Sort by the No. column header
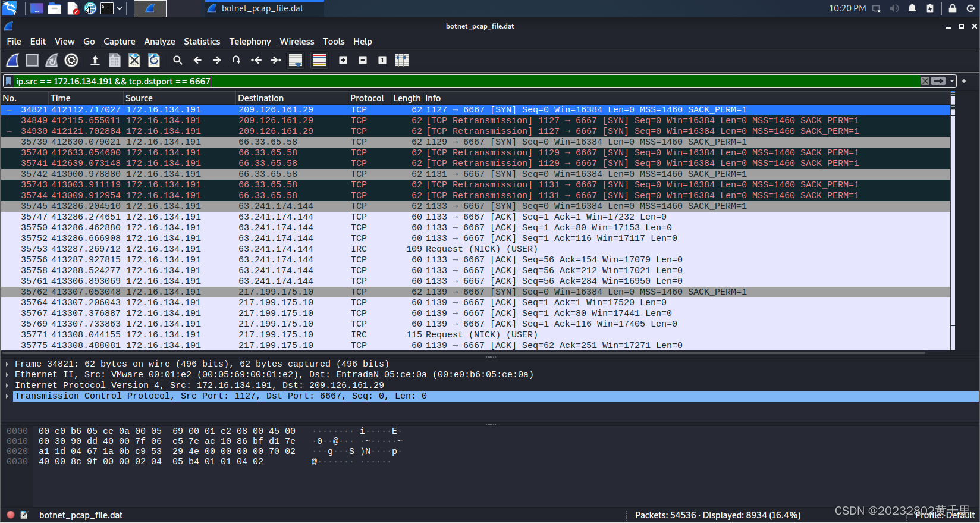The height and width of the screenshot is (523, 980). [x=24, y=98]
